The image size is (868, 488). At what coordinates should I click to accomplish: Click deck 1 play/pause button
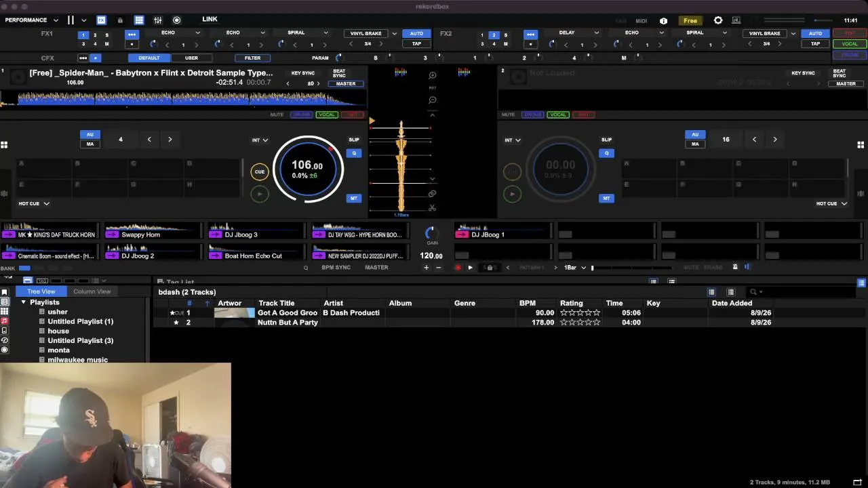coord(260,194)
